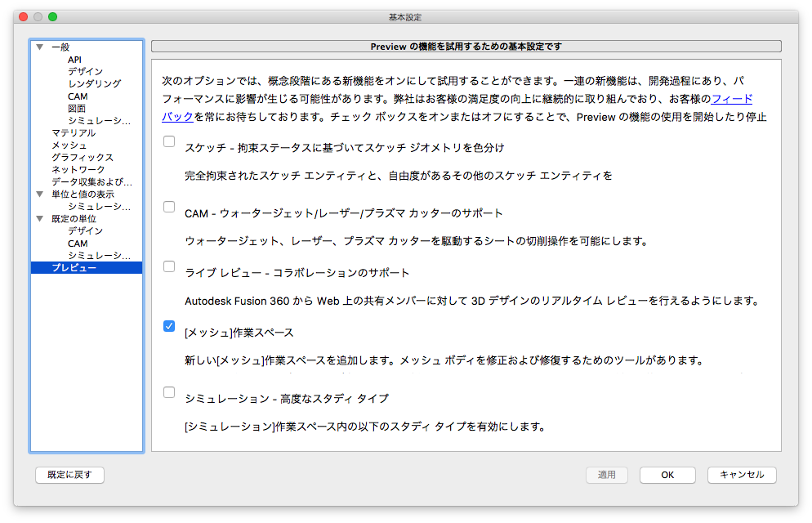This screenshot has height=523, width=812.
Task: Select the 図面 preferences item
Action: click(x=77, y=108)
